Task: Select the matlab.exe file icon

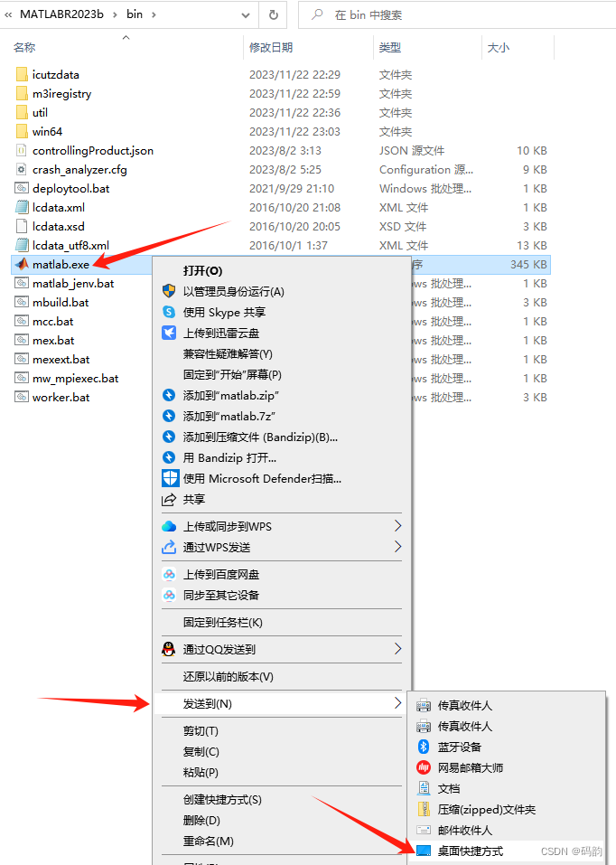Action: pos(22,264)
